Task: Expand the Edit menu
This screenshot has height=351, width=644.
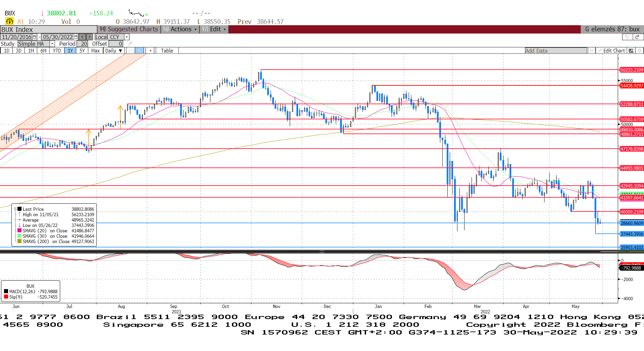Action: click(214, 29)
